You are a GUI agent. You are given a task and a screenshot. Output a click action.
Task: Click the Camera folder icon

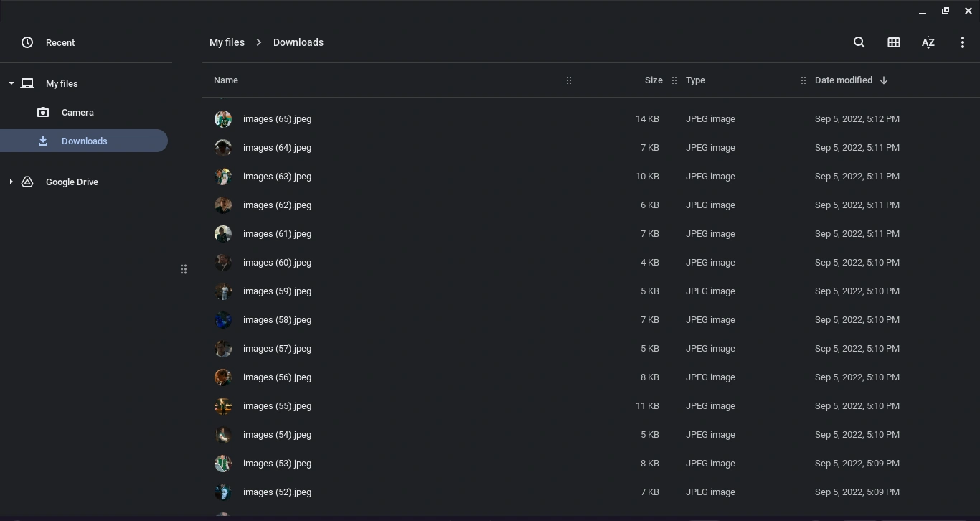(x=43, y=113)
